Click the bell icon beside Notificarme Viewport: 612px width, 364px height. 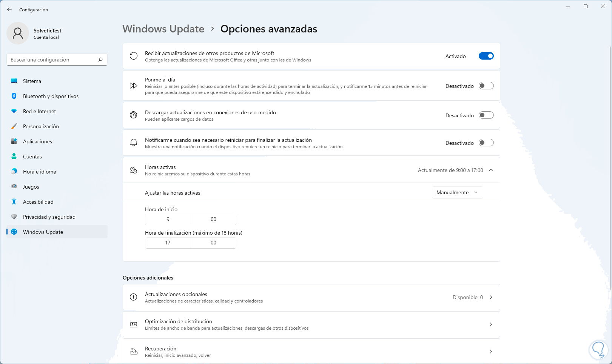click(134, 143)
